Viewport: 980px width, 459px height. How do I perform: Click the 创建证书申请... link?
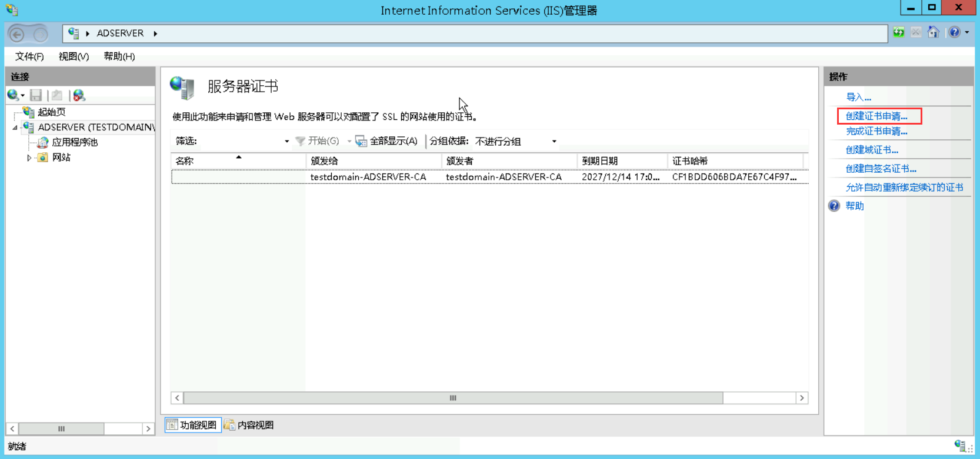click(x=876, y=116)
